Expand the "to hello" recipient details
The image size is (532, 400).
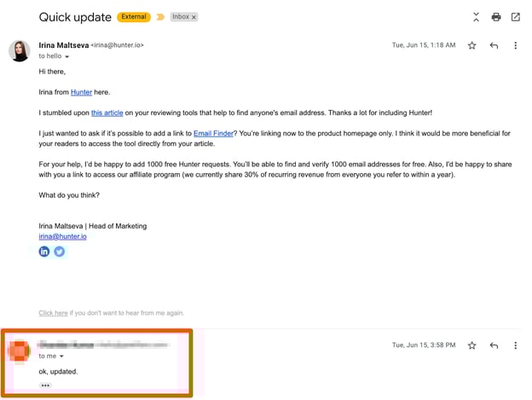point(67,57)
